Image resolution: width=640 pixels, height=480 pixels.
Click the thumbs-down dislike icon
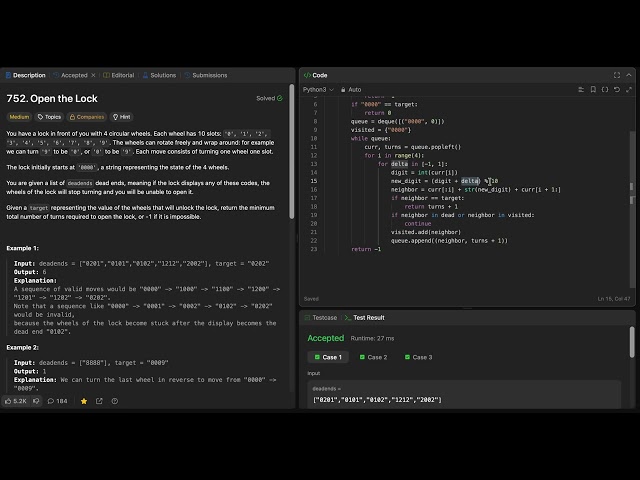pos(36,401)
